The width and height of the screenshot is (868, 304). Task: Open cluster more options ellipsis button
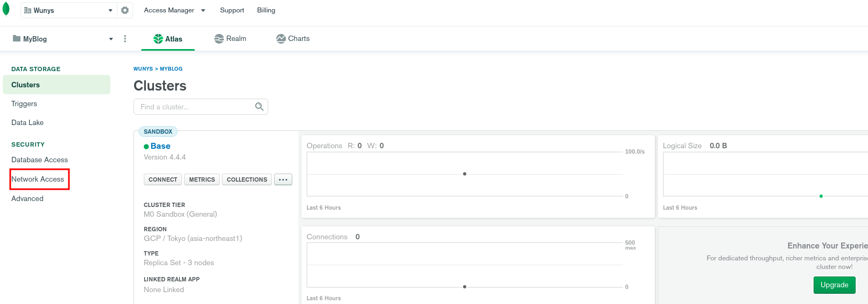tap(283, 179)
